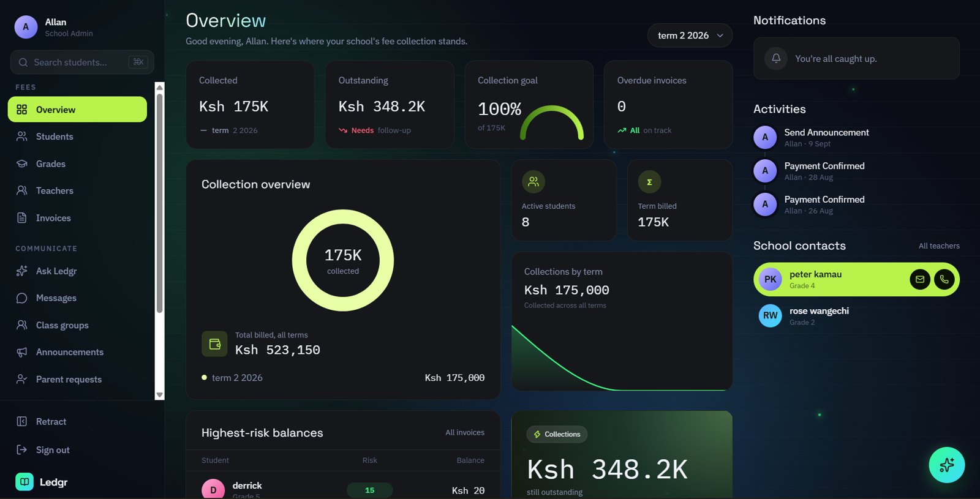Click the sidebar scrollbar thumb

(x=160, y=203)
